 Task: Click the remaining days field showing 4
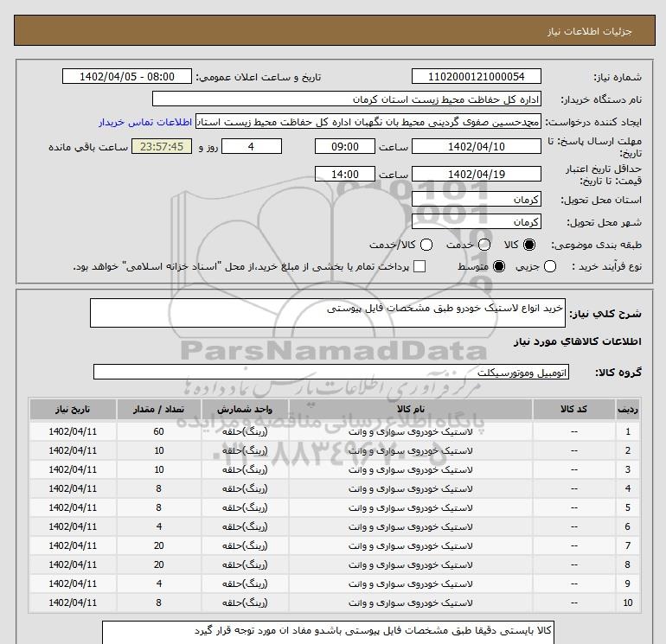[x=252, y=146]
